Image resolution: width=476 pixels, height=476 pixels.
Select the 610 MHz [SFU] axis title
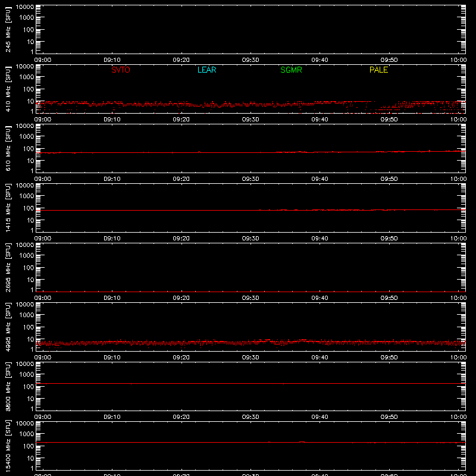[8, 148]
